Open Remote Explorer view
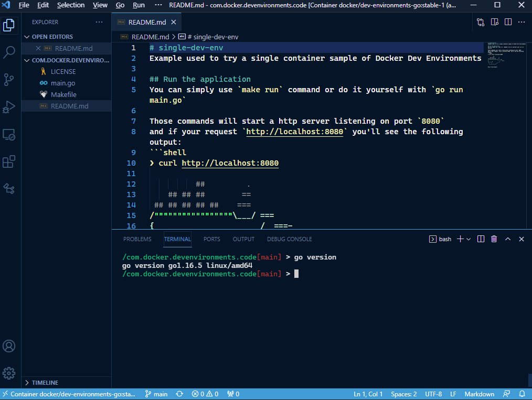Image resolution: width=532 pixels, height=400 pixels. tap(9, 135)
